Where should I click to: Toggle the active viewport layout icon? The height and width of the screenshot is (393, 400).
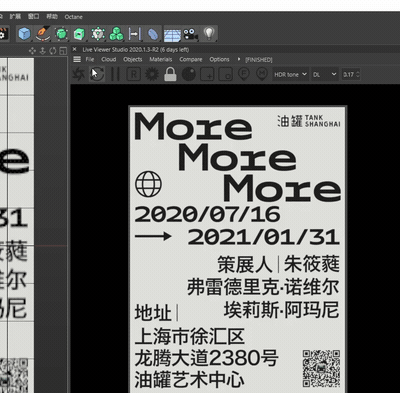[63, 51]
